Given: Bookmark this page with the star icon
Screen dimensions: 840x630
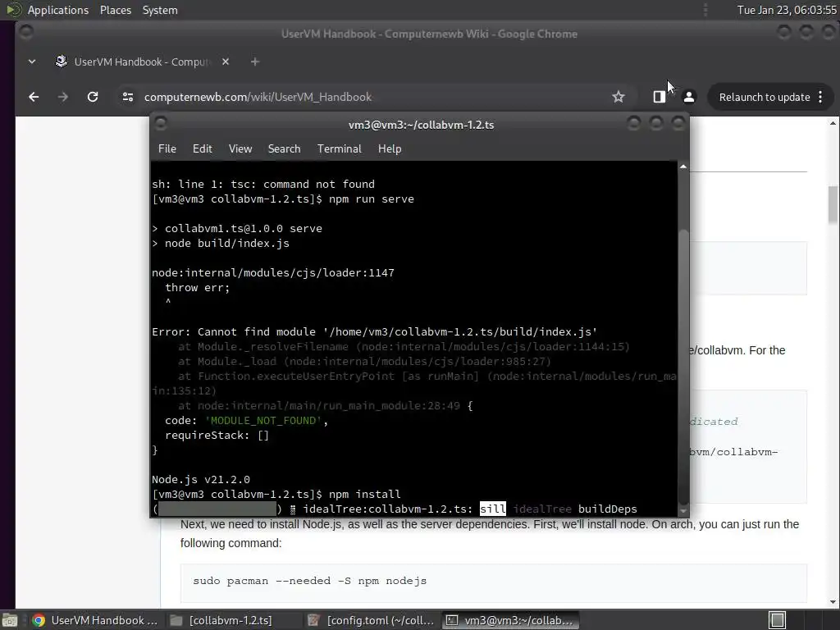Looking at the screenshot, I should pyautogui.click(x=619, y=97).
